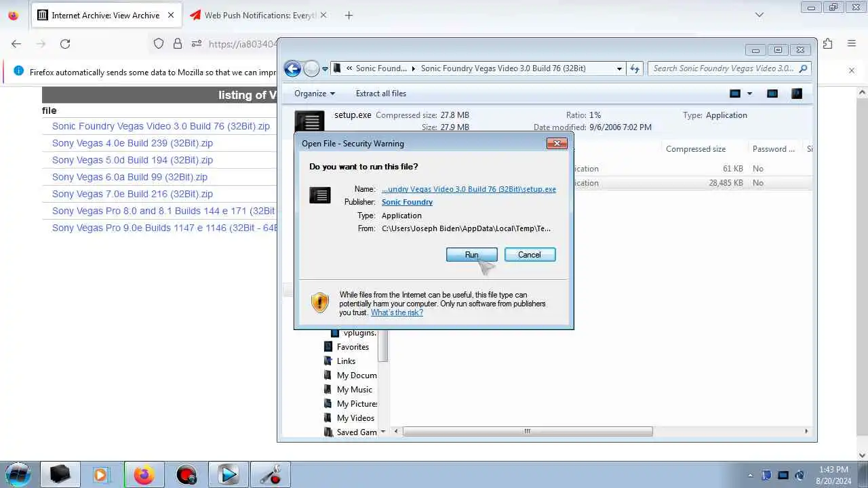Click Firefox icon in the taskbar

[x=144, y=474]
